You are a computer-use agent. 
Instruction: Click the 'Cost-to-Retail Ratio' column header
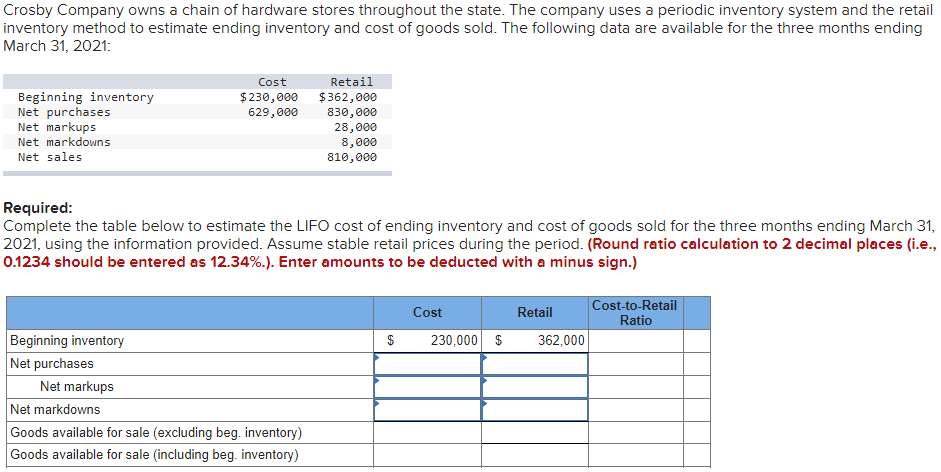point(635,313)
